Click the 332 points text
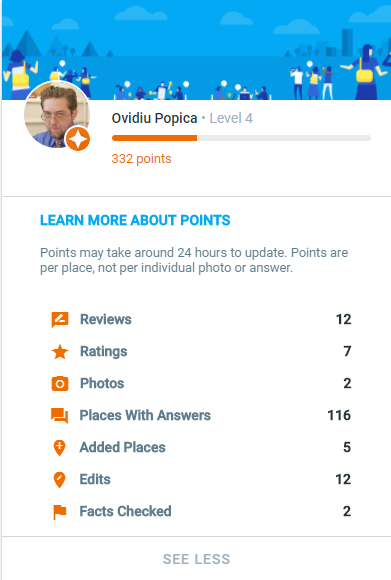Viewport: 391px width, 580px height. pos(141,159)
